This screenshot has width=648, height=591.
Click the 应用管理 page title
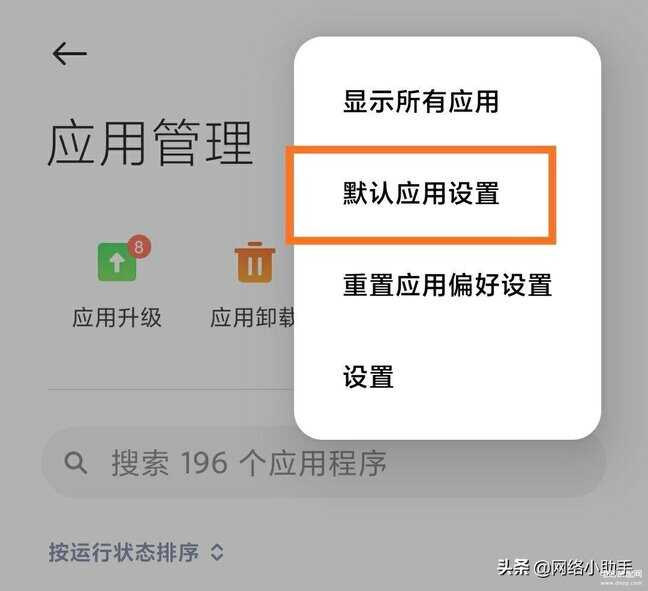coord(150,143)
